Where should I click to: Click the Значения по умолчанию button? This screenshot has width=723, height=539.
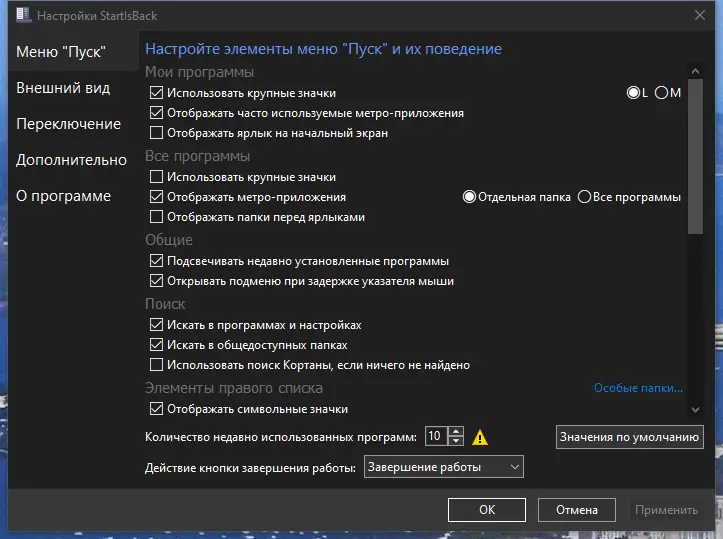pos(629,437)
